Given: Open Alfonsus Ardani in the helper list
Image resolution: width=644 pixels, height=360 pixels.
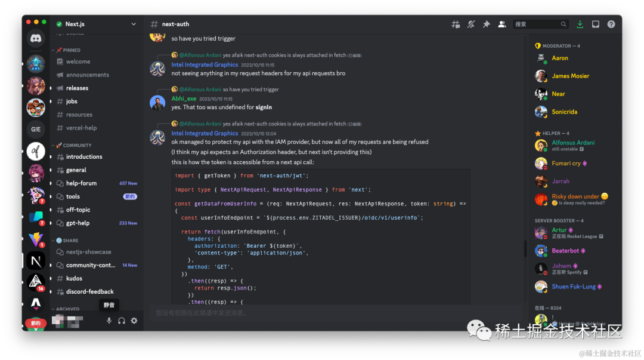Looking at the screenshot, I should click(x=572, y=143).
